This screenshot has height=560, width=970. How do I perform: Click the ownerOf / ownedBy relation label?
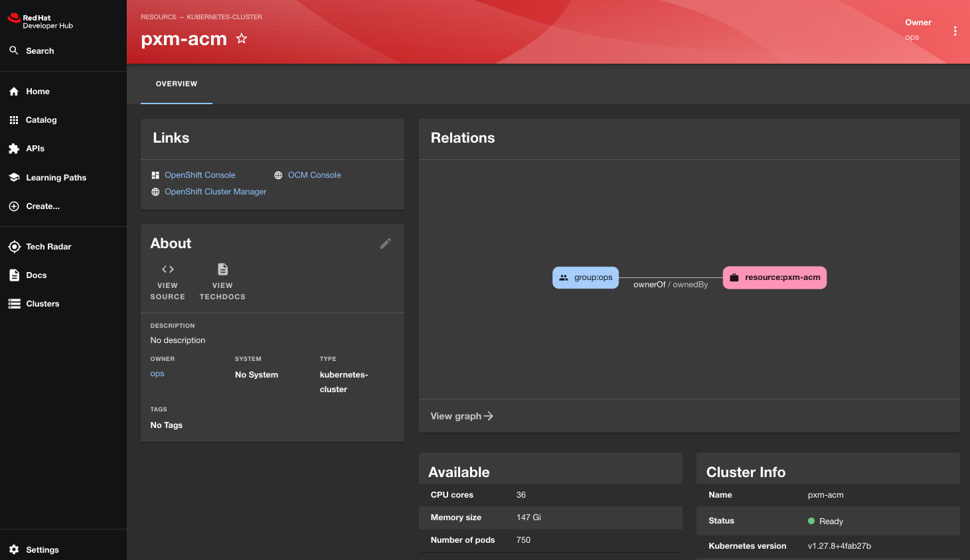[x=671, y=285]
